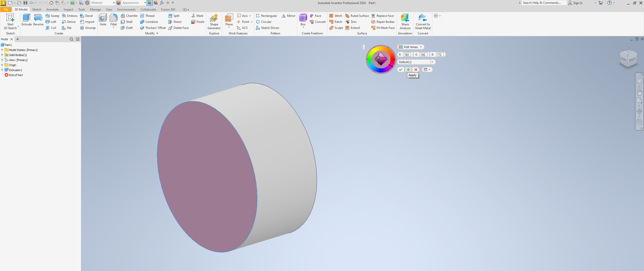Choose Thicken/Offset tool
This screenshot has width=644, height=271.
click(153, 28)
